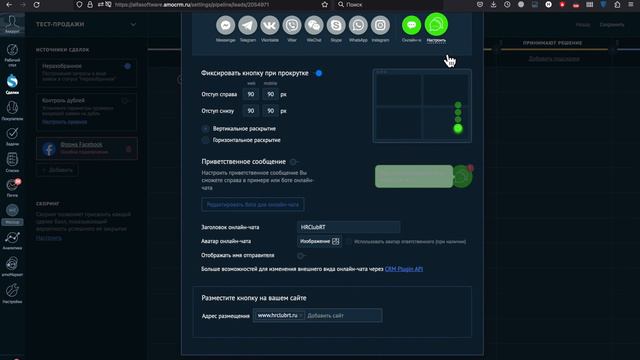This screenshot has height=360, width=640.
Task: Open Аналитика section in the sidebar
Action: (x=12, y=240)
